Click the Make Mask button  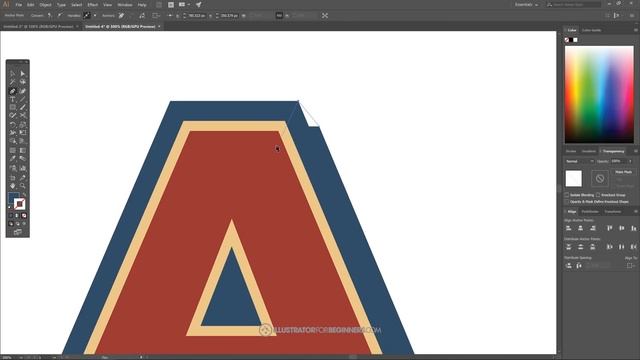(623, 172)
